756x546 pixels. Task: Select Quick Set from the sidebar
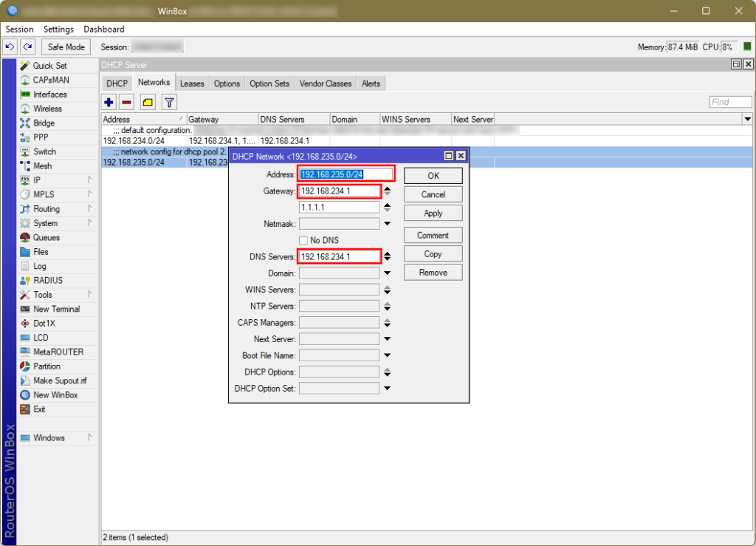click(47, 65)
